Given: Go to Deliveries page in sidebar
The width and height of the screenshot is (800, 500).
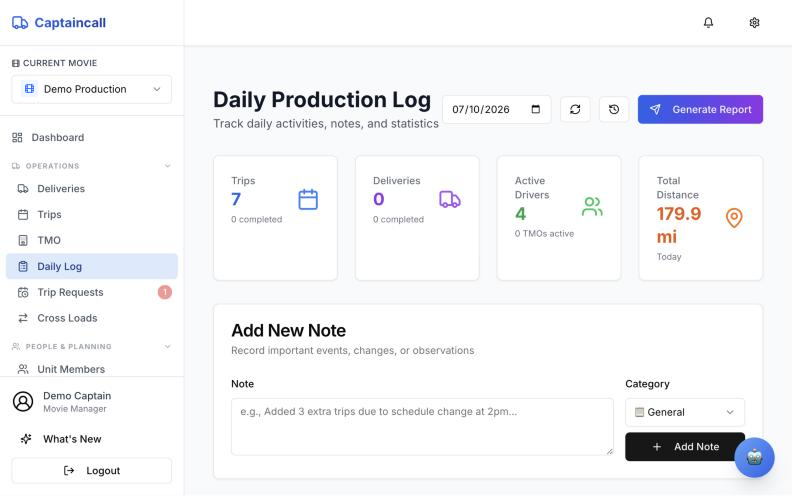Looking at the screenshot, I should click(x=92, y=189).
